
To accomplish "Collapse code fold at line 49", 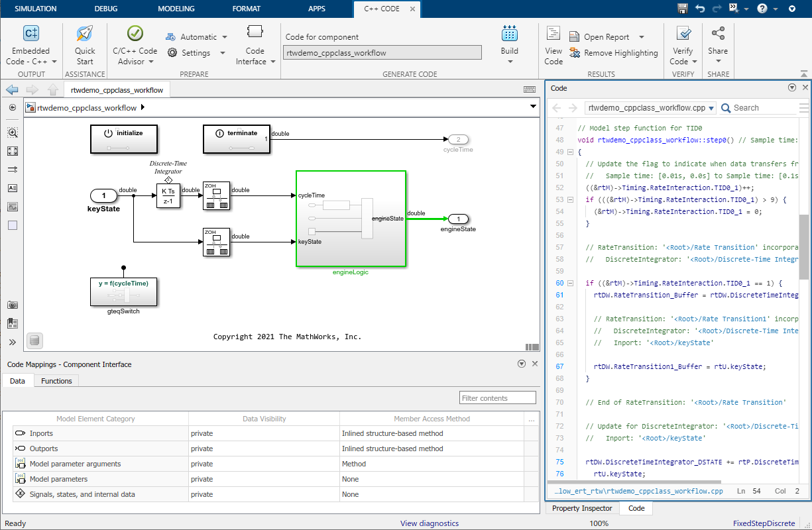I will click(570, 152).
